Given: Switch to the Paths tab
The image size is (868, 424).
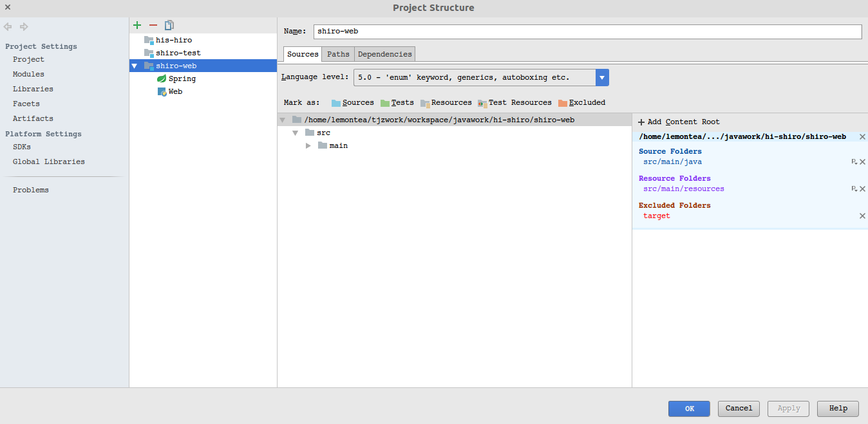Looking at the screenshot, I should click(x=338, y=54).
